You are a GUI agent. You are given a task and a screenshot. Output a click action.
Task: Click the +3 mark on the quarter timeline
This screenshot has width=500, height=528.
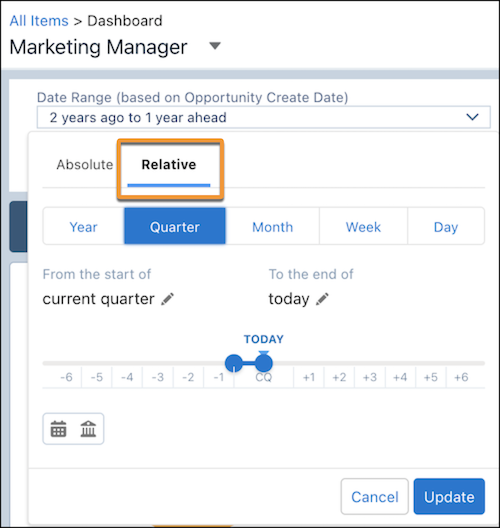point(370,377)
